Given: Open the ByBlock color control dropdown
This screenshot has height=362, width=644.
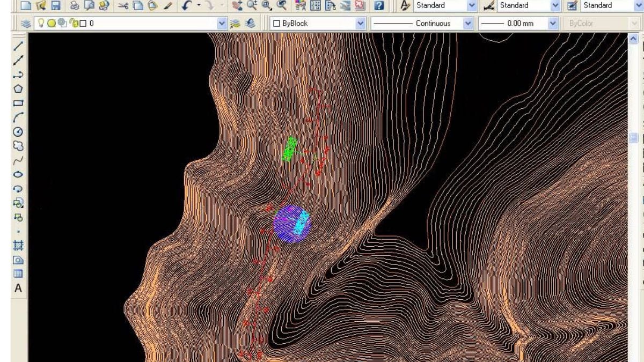Looking at the screenshot, I should [360, 24].
